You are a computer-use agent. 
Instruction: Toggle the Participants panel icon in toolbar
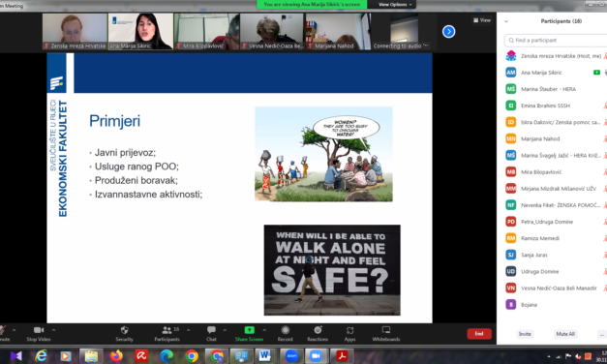(167, 330)
